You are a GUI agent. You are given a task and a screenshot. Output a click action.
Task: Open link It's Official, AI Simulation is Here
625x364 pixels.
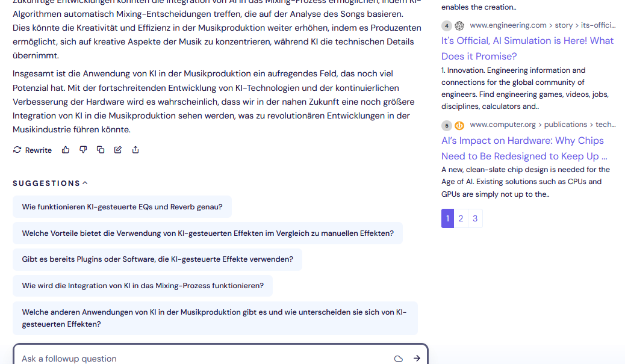[527, 48]
